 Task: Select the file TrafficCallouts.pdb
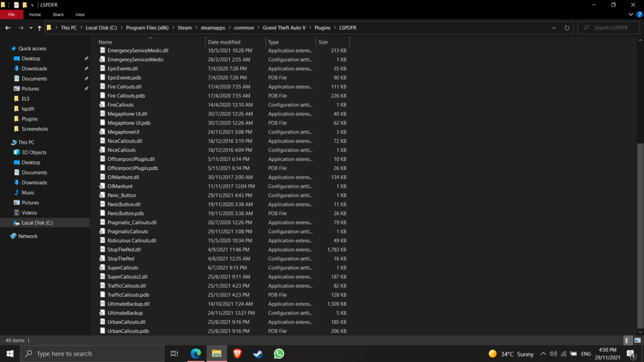(x=128, y=294)
